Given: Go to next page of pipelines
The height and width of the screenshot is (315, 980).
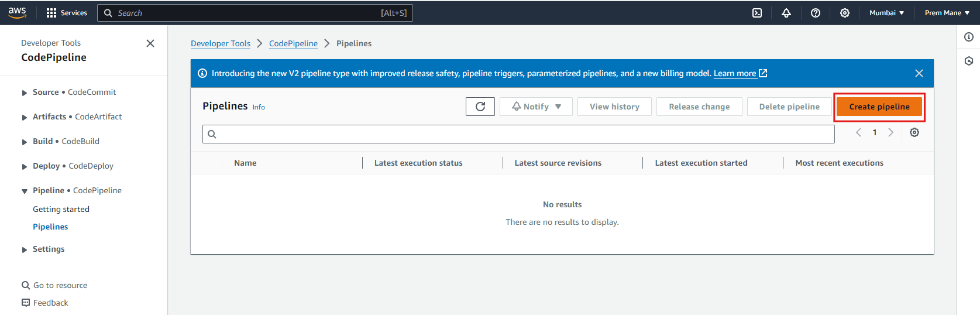Looking at the screenshot, I should point(891,132).
